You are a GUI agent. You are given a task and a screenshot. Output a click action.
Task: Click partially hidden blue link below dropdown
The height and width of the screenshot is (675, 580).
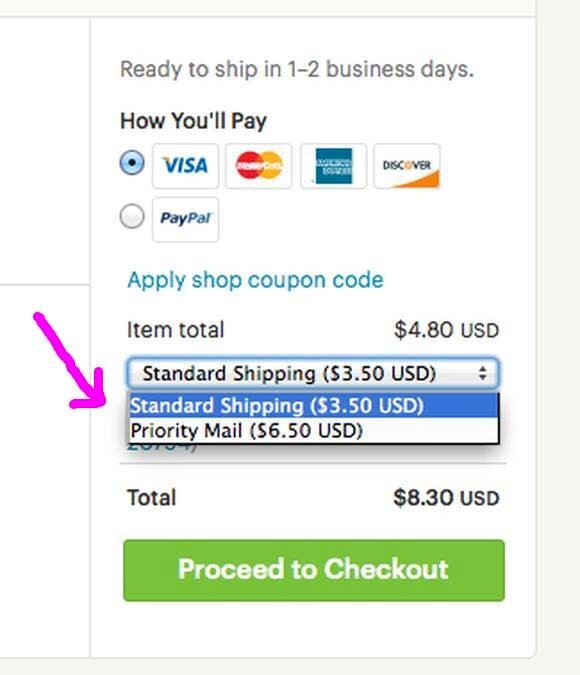coord(162,447)
